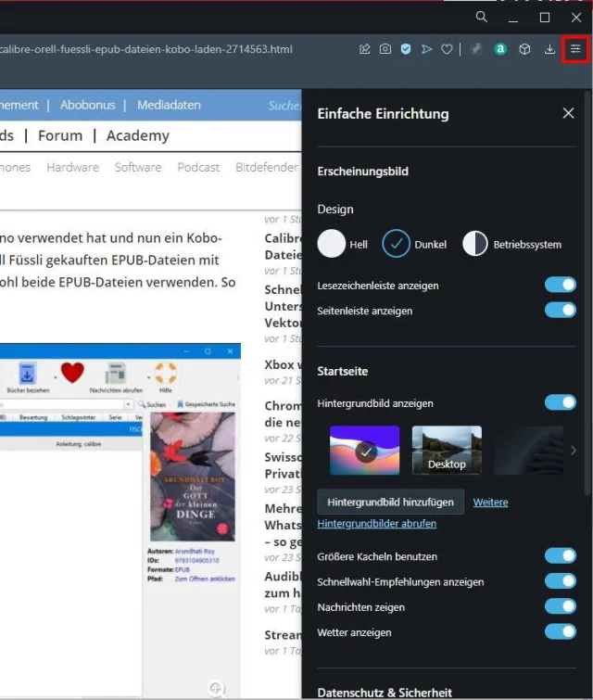
Task: Click Hintergrundbild hinzufügen button
Action: coord(390,503)
